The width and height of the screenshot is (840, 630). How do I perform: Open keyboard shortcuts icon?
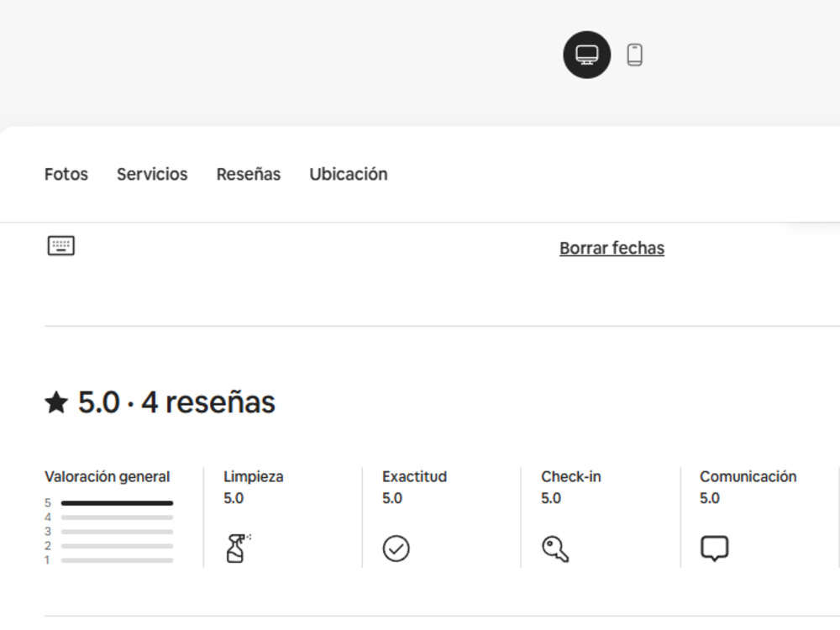61,246
